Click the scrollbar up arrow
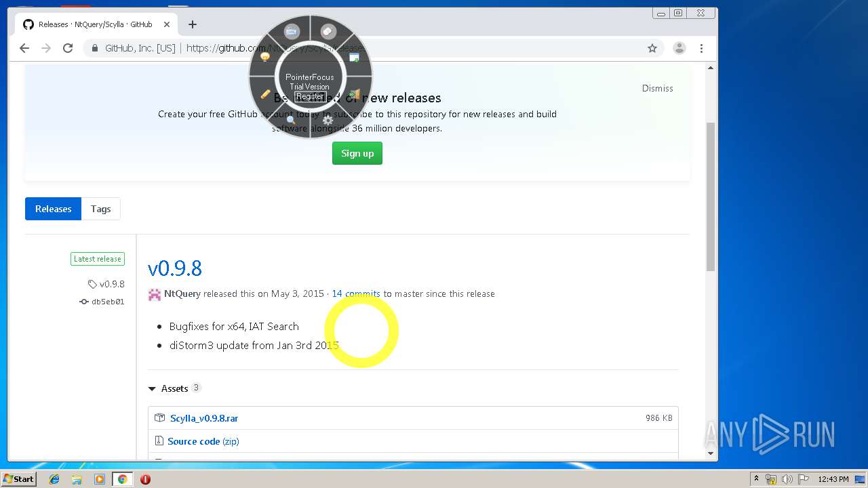This screenshot has height=488, width=868. tap(711, 68)
